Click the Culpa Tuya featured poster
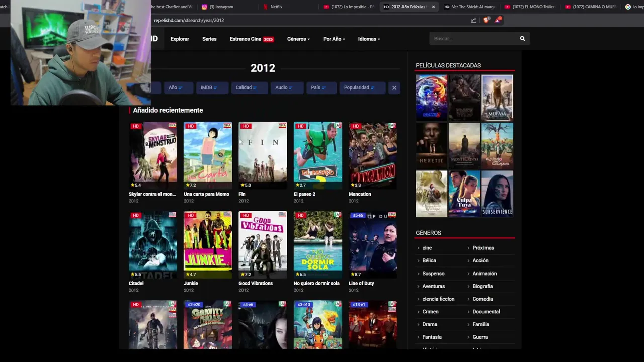This screenshot has width=644, height=362. tap(464, 194)
